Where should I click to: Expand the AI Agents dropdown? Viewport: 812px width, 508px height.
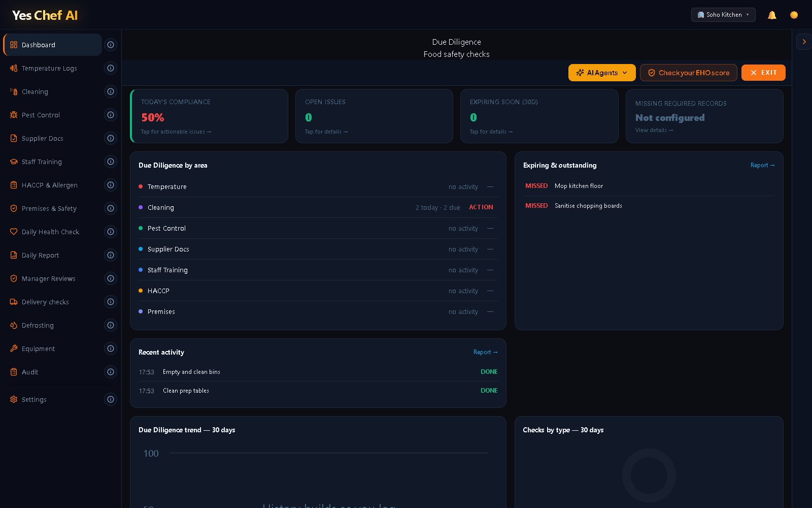click(602, 73)
